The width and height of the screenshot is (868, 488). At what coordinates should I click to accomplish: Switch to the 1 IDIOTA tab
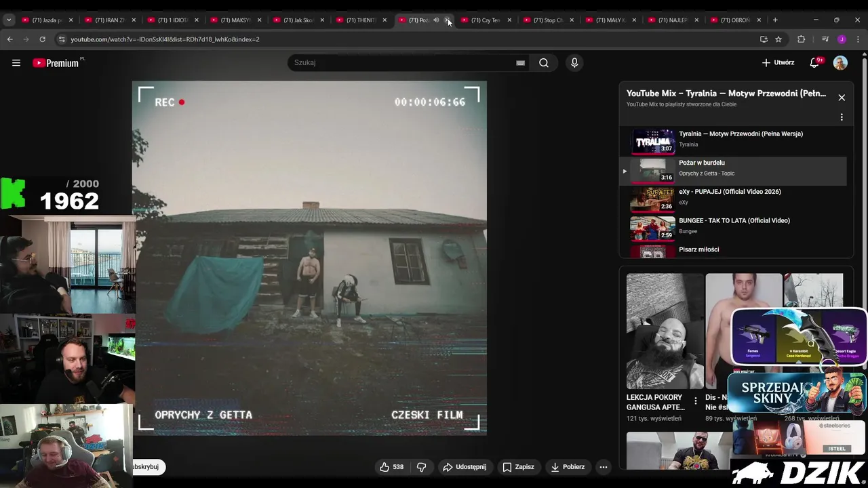tap(172, 20)
